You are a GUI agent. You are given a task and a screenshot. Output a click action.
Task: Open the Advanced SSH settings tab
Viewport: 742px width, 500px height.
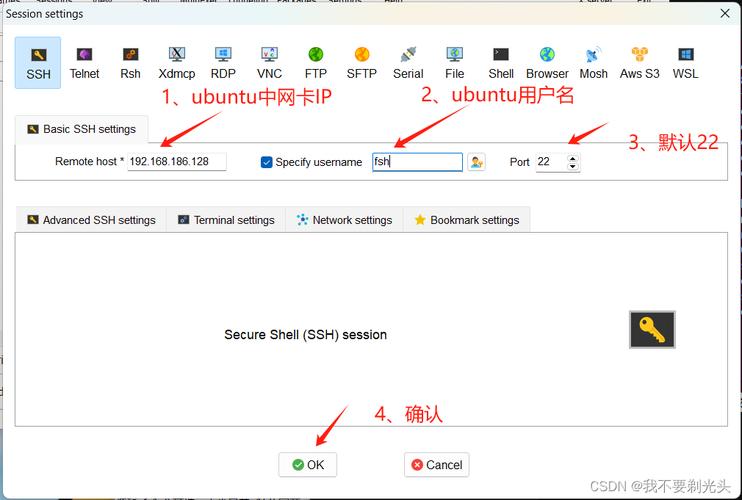pyautogui.click(x=91, y=220)
